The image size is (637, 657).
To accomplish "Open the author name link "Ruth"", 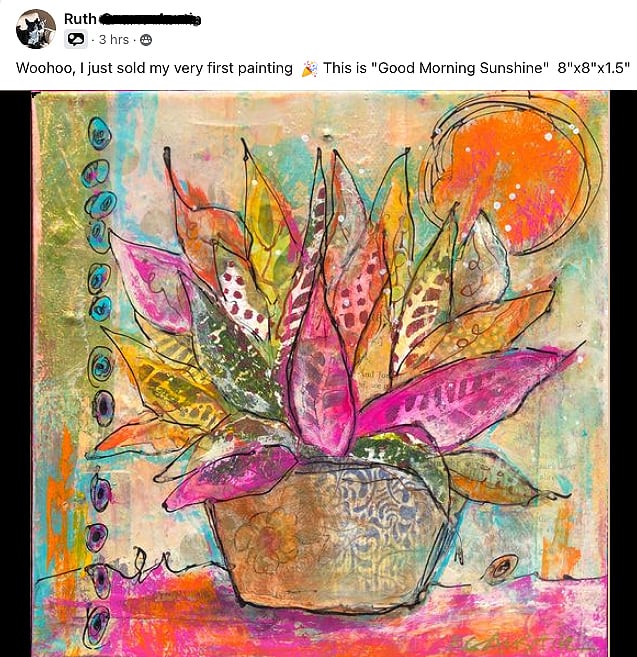I will click(x=80, y=19).
